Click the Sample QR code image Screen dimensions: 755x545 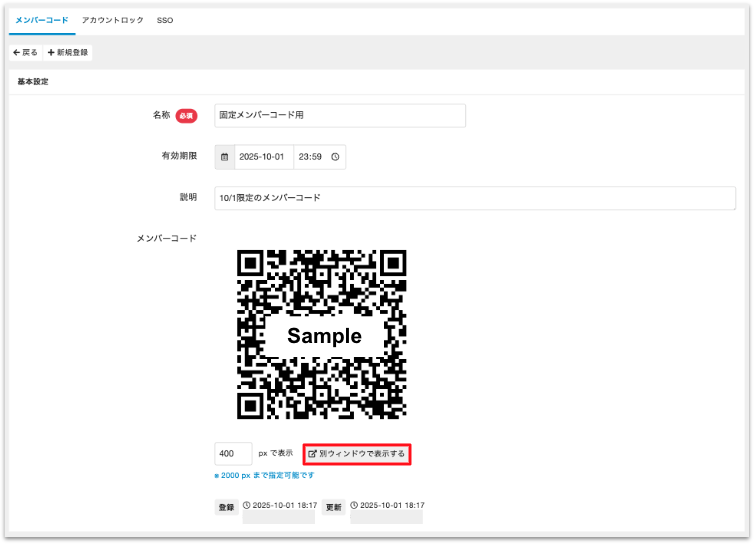click(x=322, y=334)
